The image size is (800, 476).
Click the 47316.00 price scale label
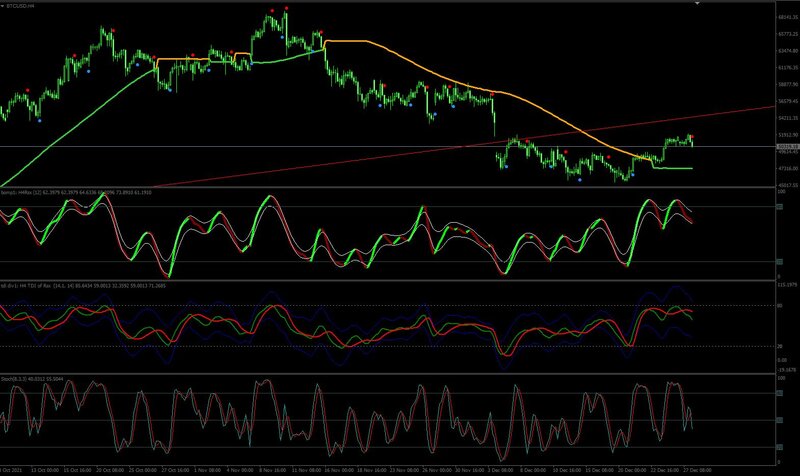coord(788,168)
